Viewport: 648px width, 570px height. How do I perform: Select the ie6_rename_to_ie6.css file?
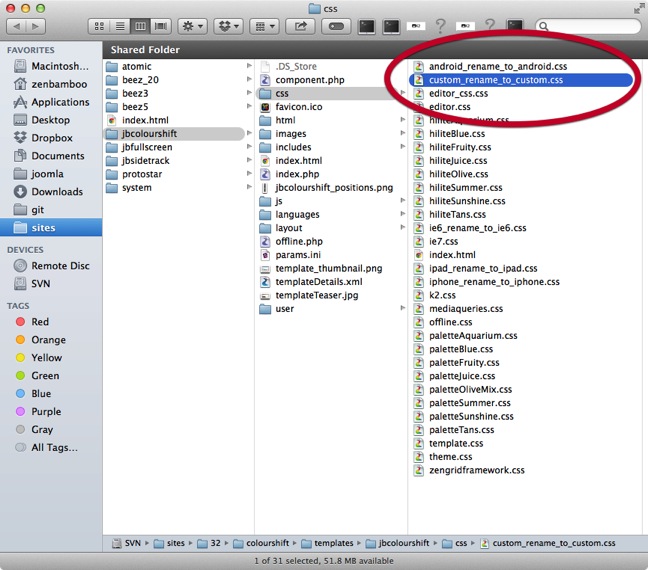tap(470, 228)
